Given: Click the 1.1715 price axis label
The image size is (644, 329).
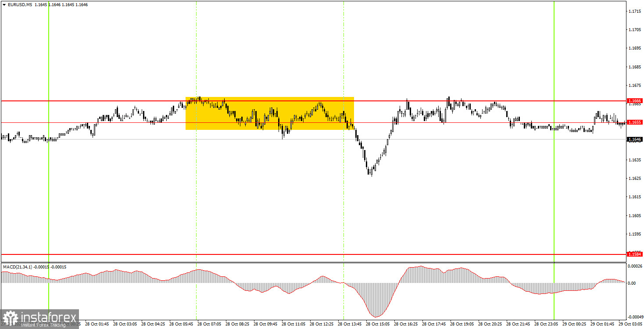Looking at the screenshot, I should tap(635, 11).
